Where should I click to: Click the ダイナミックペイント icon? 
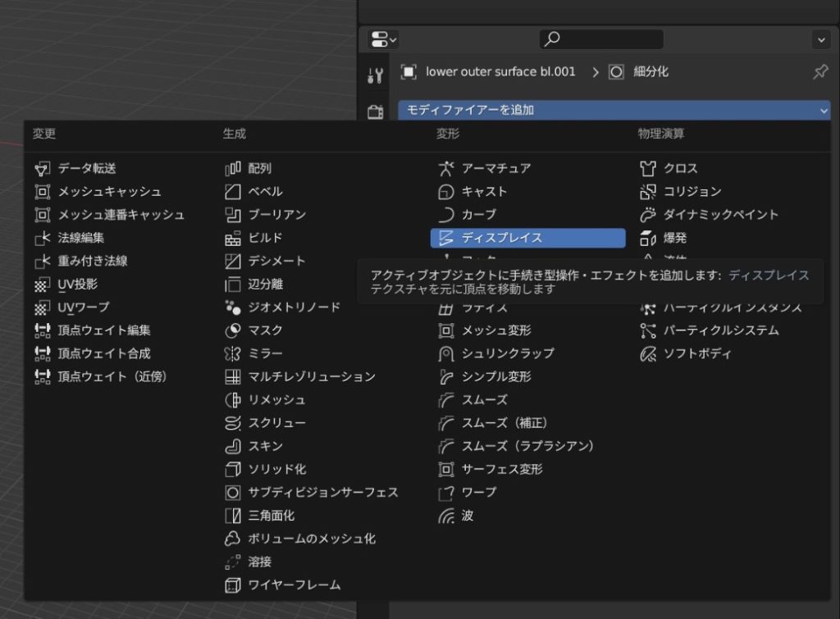tap(648, 215)
